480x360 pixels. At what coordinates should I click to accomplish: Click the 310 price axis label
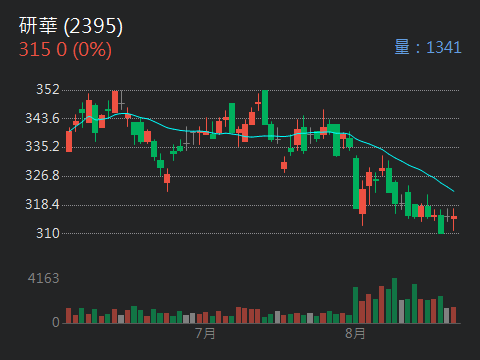point(48,233)
